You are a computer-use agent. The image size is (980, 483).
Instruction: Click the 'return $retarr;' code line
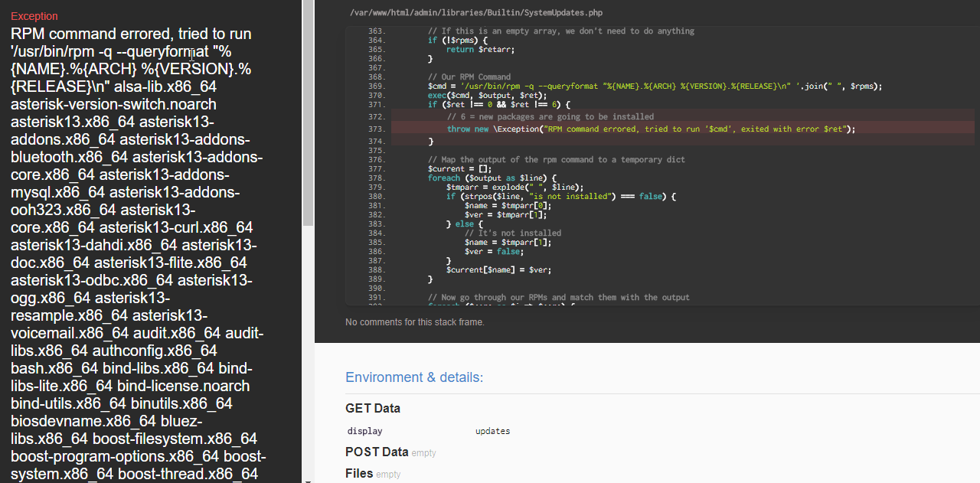tap(480, 50)
